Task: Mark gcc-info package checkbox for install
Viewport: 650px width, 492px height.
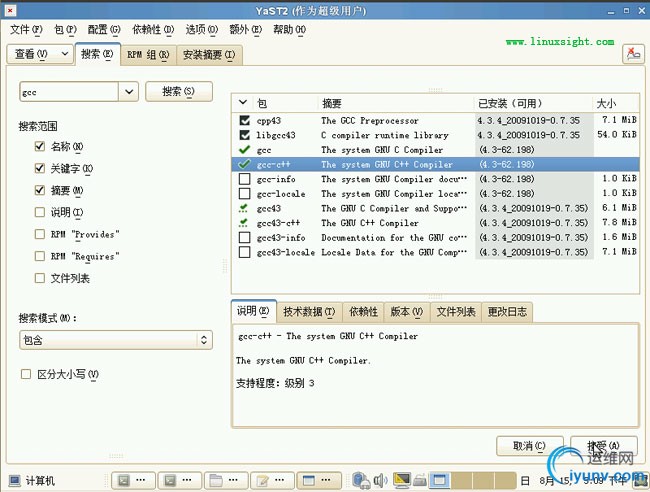Action: [245, 179]
